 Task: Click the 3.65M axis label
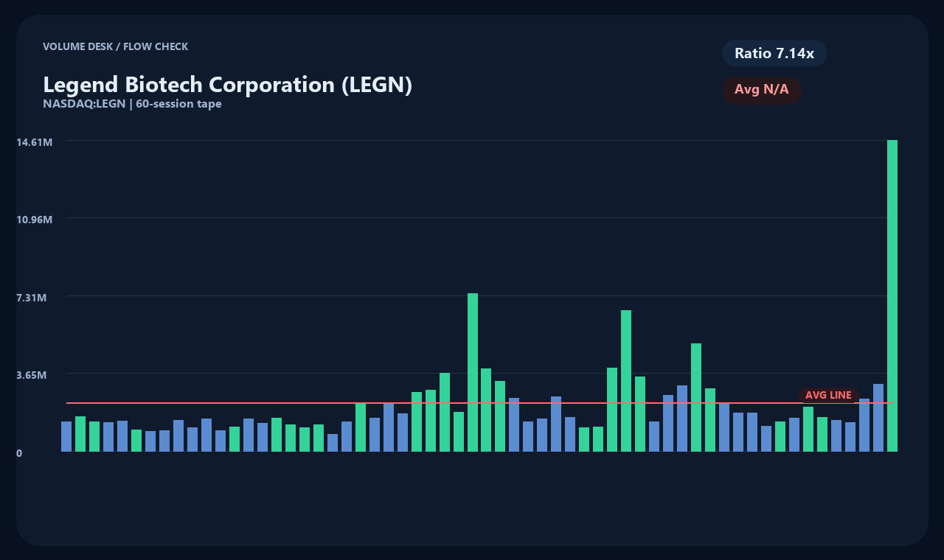32,375
